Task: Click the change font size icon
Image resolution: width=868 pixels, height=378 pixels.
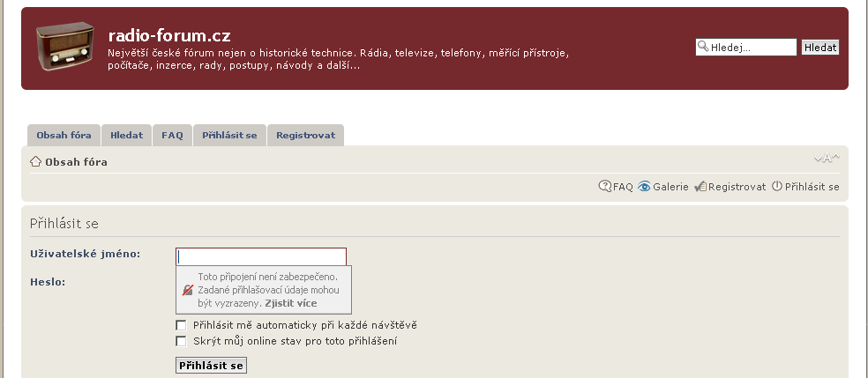Action: (827, 159)
